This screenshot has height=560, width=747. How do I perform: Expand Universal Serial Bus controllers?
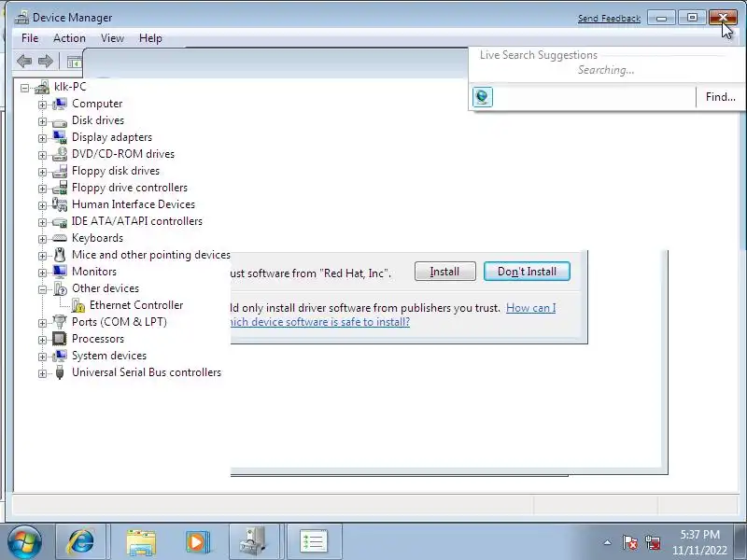42,373
